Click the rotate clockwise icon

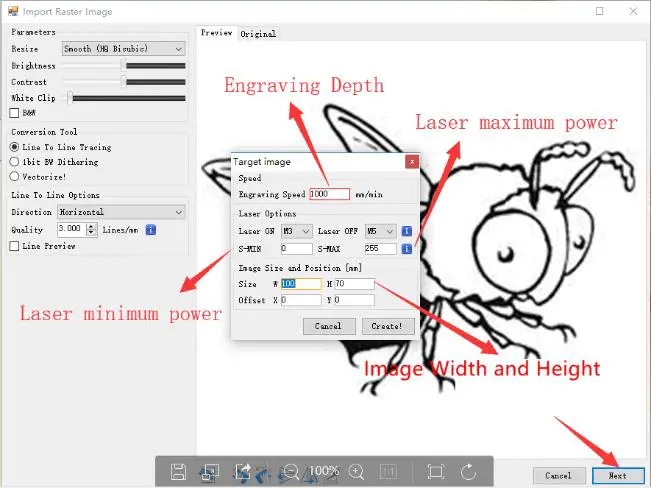tap(468, 472)
